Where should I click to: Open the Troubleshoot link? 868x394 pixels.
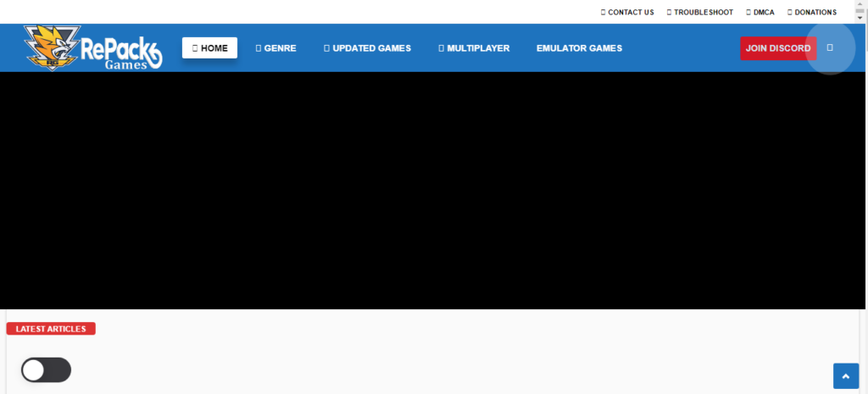tap(699, 12)
